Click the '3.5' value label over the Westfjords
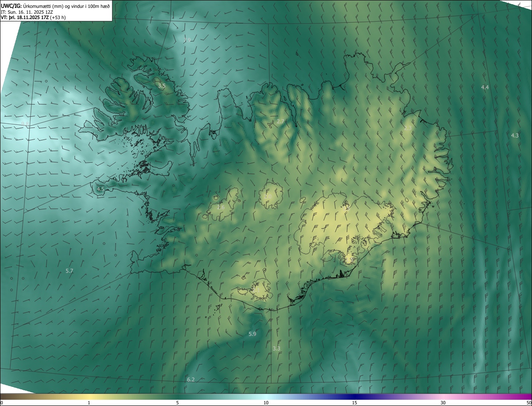Image resolution: width=532 pixels, height=406 pixels. [x=162, y=86]
